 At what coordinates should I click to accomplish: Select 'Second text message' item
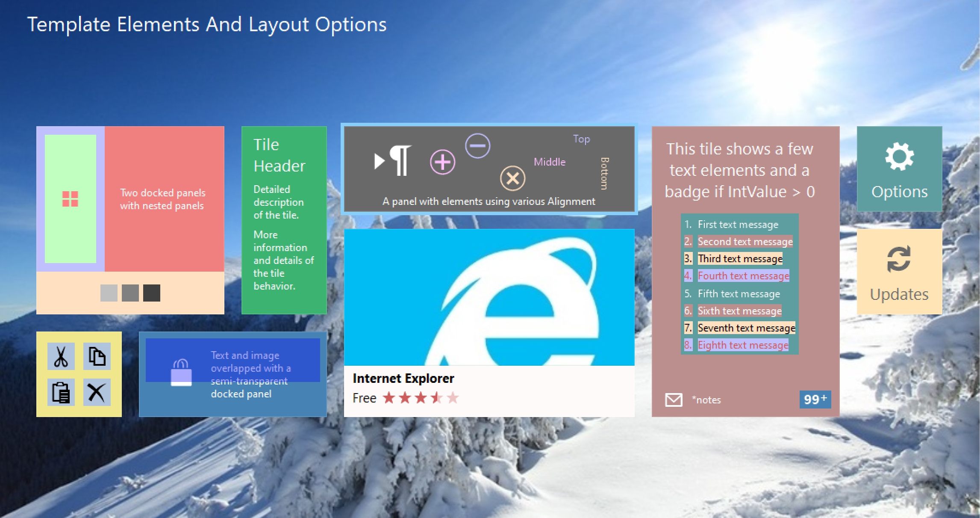click(745, 241)
